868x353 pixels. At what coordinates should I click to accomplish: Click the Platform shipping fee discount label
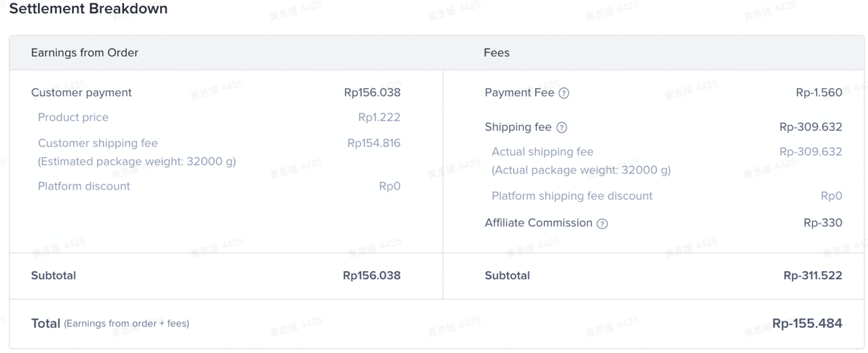pos(572,196)
